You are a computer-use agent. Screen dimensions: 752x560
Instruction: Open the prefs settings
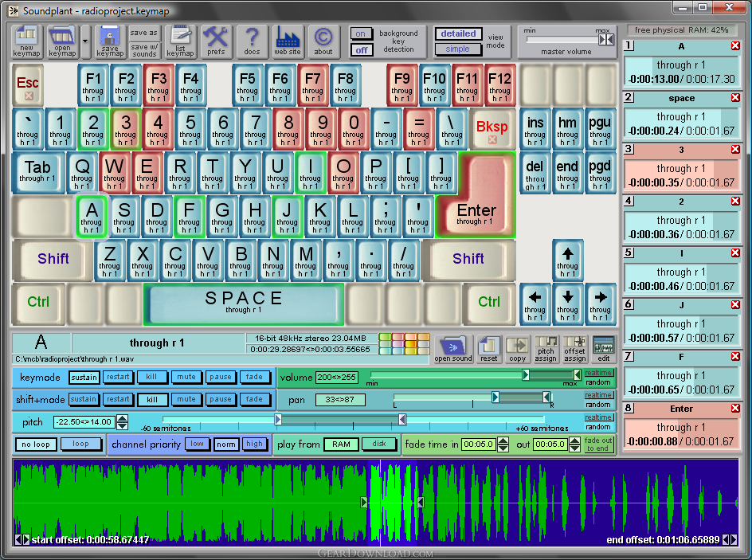point(216,41)
